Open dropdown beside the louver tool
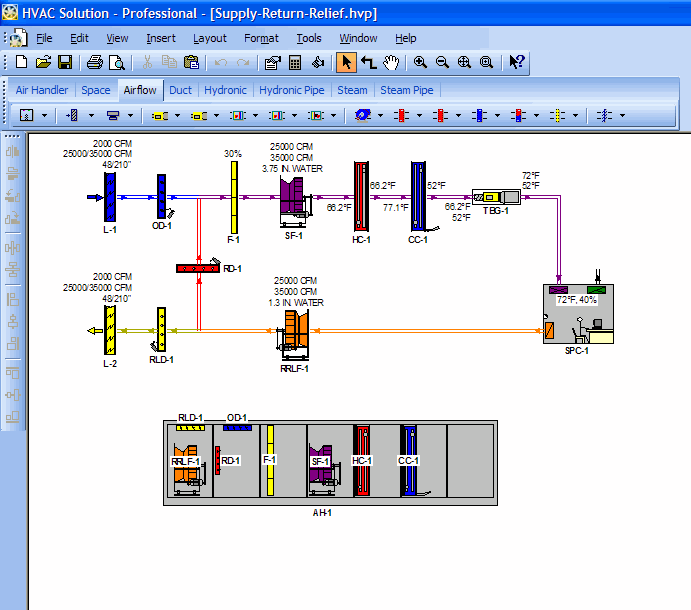This screenshot has height=610, width=691. (x=91, y=115)
